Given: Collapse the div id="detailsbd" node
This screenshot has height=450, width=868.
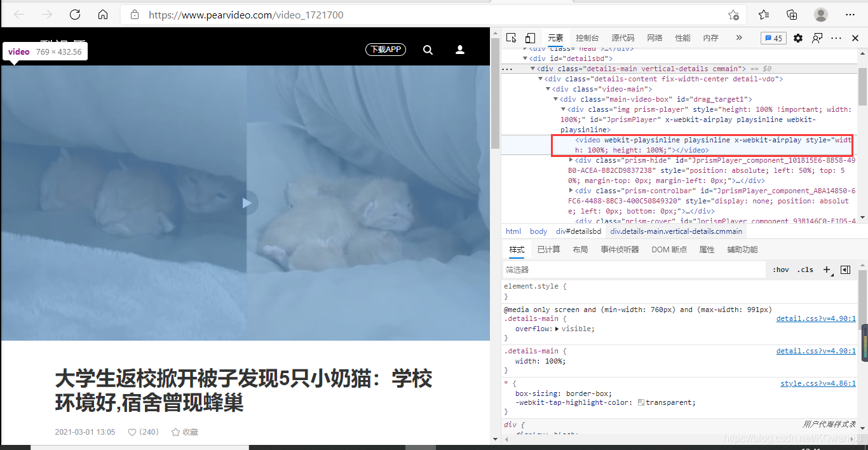Looking at the screenshot, I should coord(525,58).
